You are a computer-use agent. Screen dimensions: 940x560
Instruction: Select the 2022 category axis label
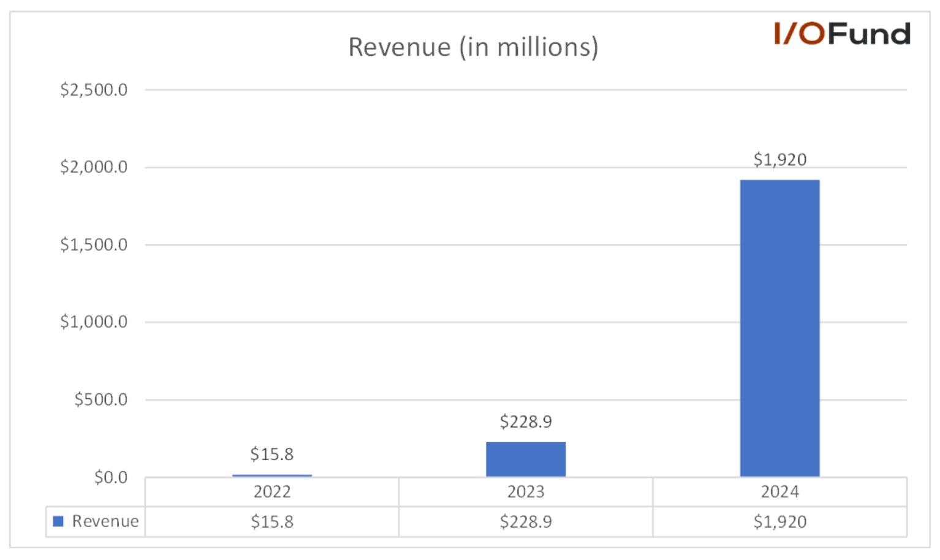[x=272, y=492]
